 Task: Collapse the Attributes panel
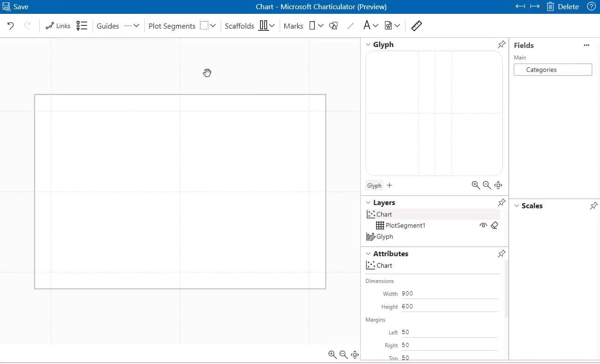click(368, 254)
